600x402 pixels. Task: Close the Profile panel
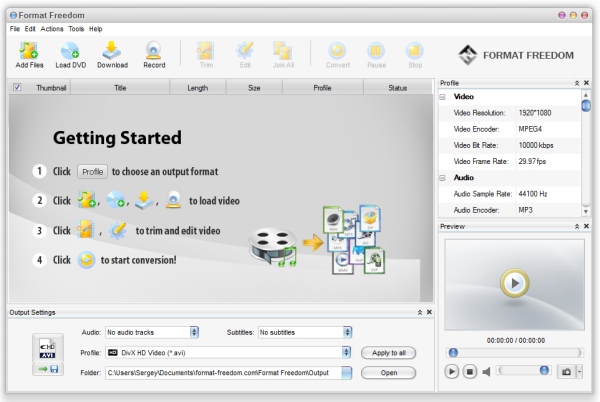[586, 83]
